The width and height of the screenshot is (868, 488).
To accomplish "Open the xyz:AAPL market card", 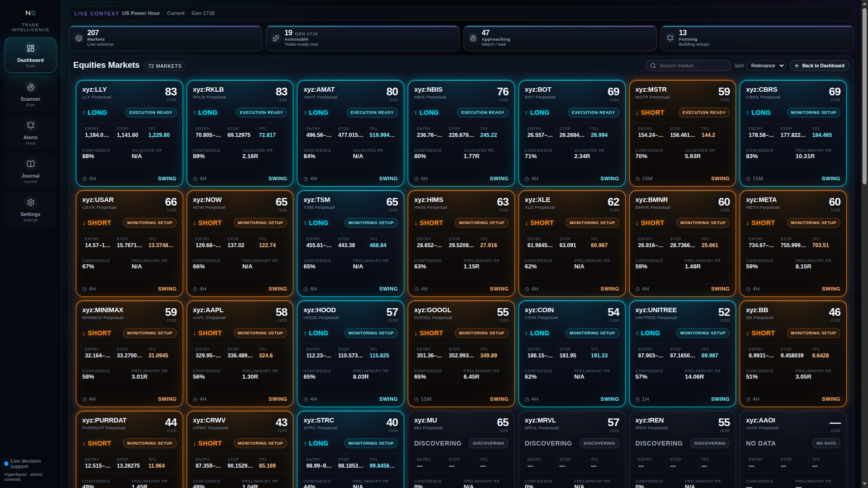I will (240, 354).
